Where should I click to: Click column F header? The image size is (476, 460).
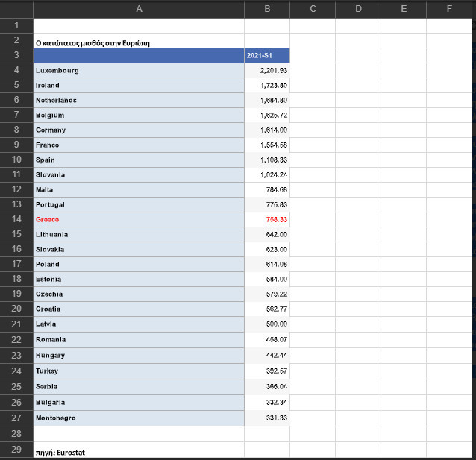click(449, 9)
